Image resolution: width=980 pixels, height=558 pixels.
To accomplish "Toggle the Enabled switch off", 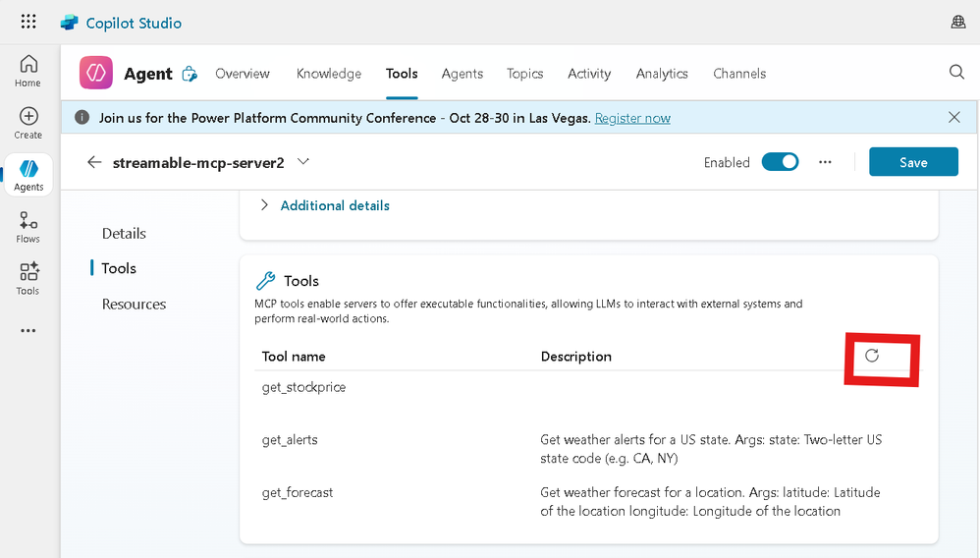I will coord(780,162).
